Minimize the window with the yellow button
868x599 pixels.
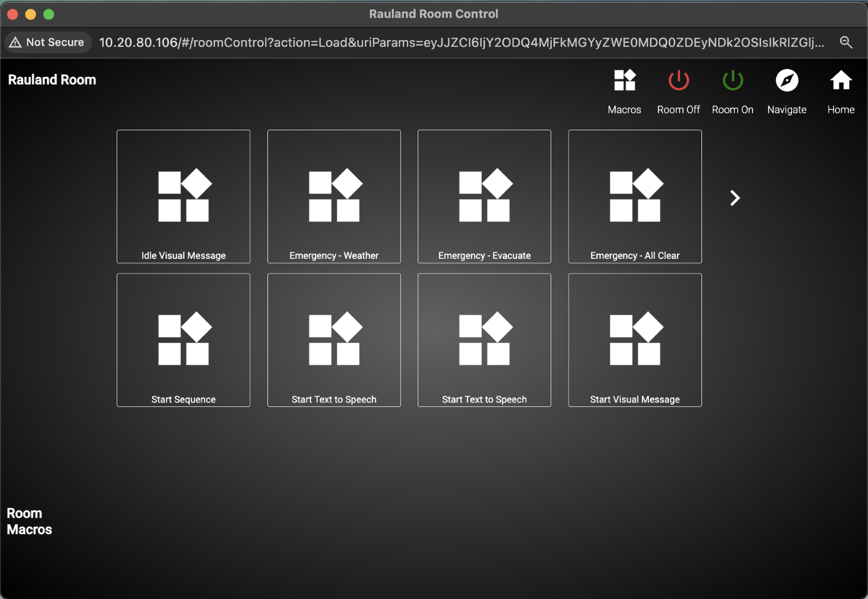point(31,14)
